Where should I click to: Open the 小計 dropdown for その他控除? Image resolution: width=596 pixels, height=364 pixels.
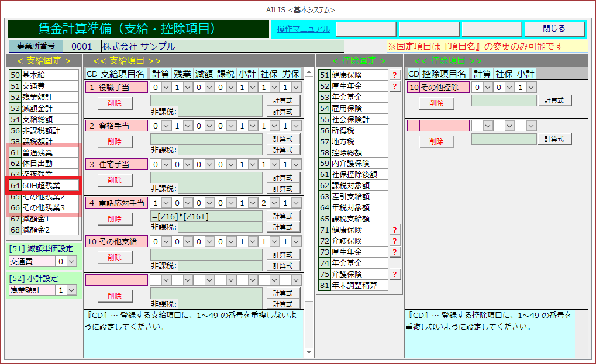click(530, 87)
